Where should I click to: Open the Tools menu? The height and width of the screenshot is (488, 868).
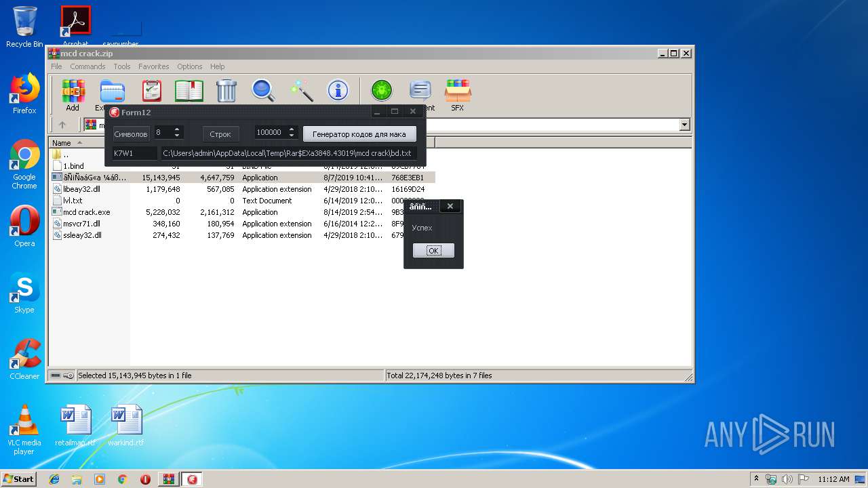point(122,66)
